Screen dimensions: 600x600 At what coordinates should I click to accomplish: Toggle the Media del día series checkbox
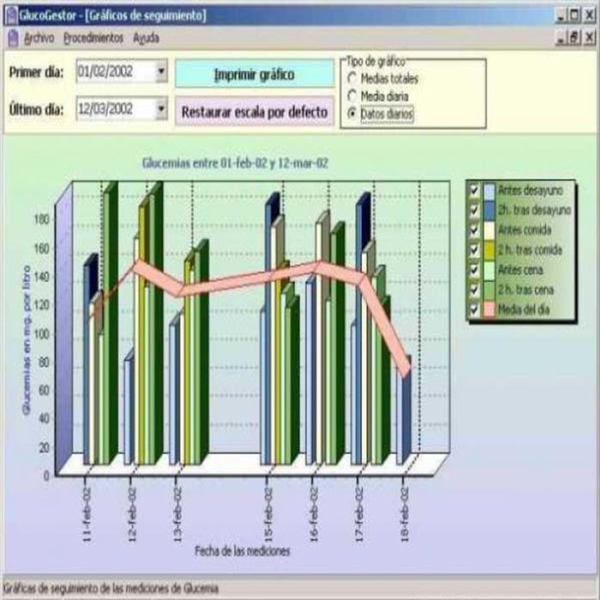(474, 309)
